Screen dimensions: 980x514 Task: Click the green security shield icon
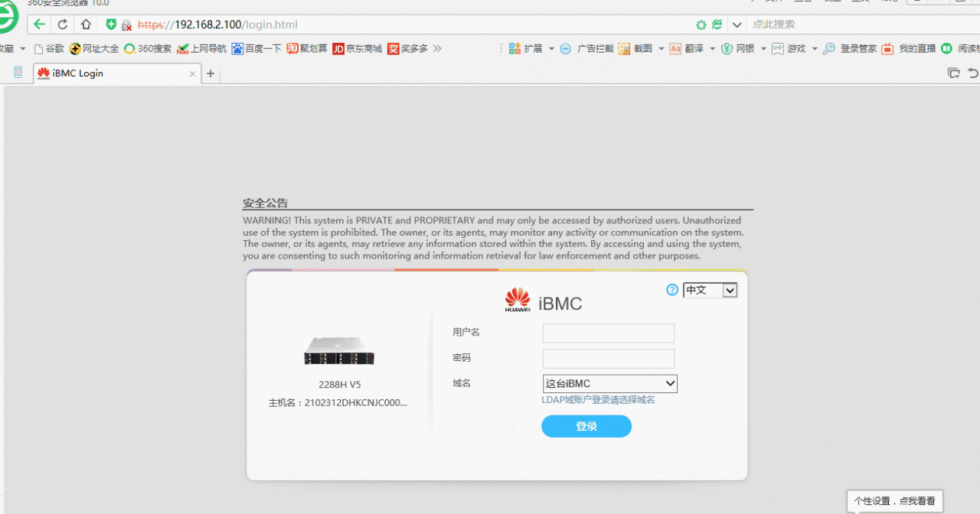click(x=111, y=24)
